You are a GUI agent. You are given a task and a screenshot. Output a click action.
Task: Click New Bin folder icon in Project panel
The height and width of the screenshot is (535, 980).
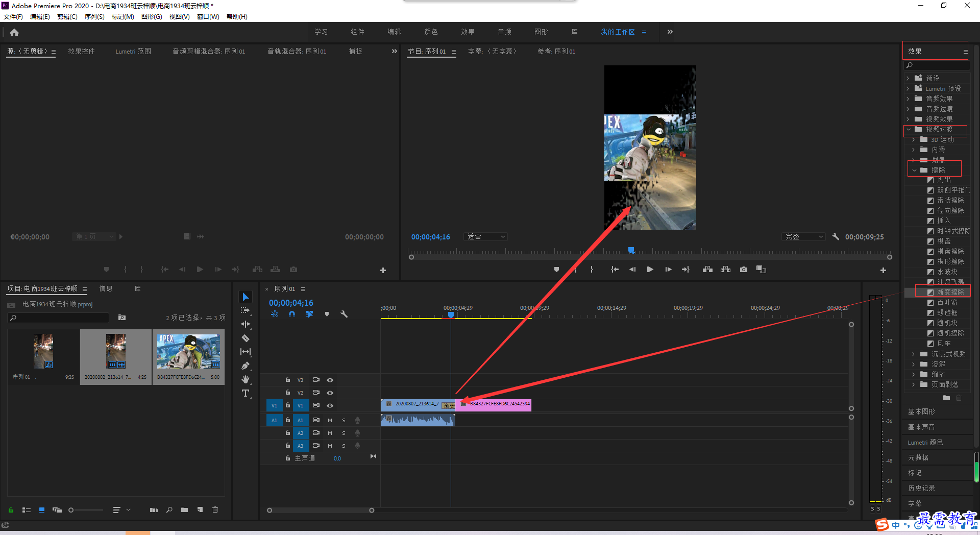pos(184,509)
